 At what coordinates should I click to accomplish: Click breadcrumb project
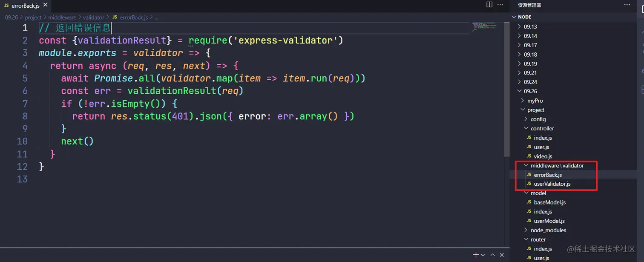[x=33, y=17]
